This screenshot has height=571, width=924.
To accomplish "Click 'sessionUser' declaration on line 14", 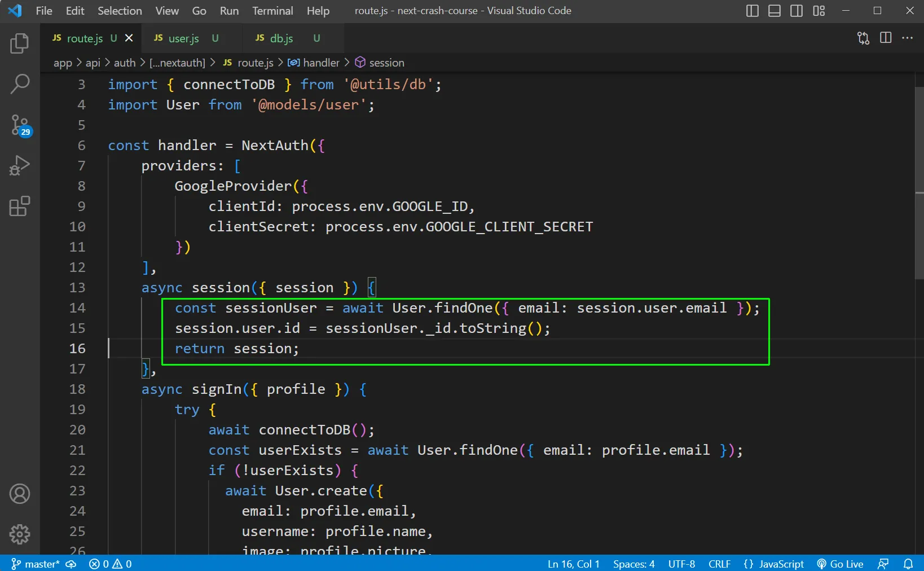I will 271,308.
